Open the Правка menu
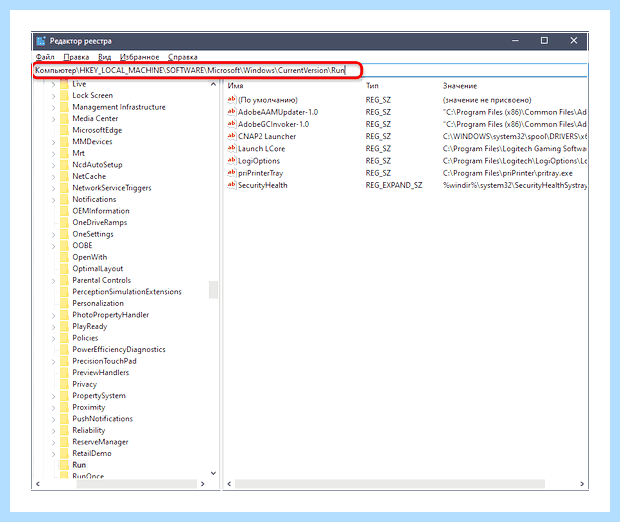 76,57
